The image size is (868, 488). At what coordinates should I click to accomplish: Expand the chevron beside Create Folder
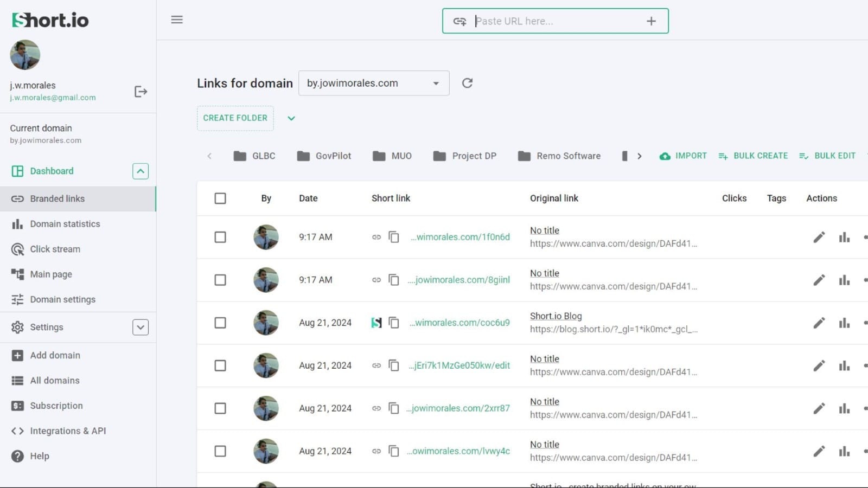(x=291, y=118)
